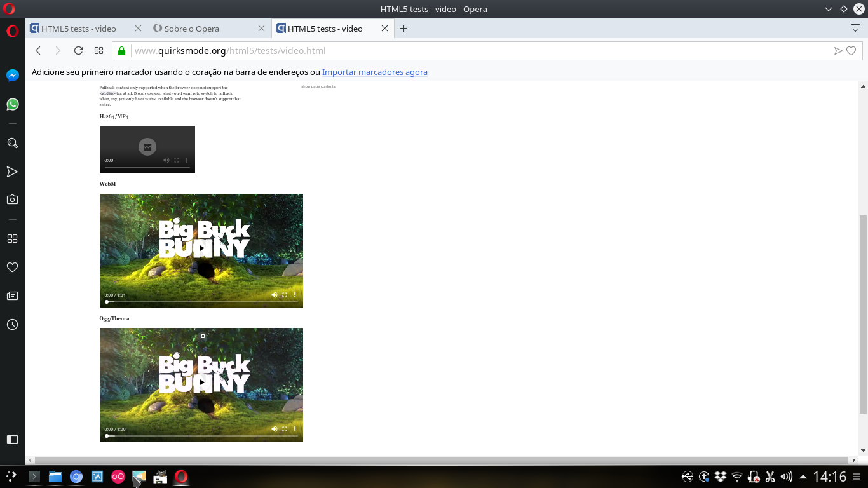
Task: Click the Ogg/Theora video progress bar
Action: click(x=201, y=436)
